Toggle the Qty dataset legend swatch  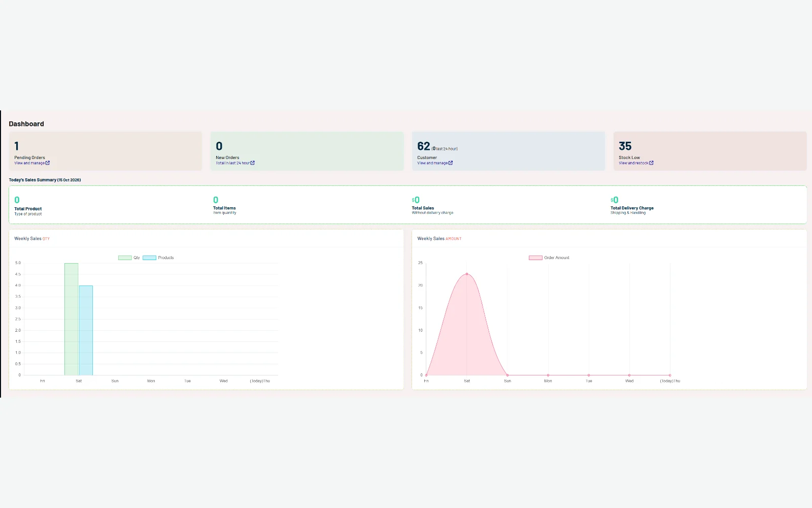(125, 258)
